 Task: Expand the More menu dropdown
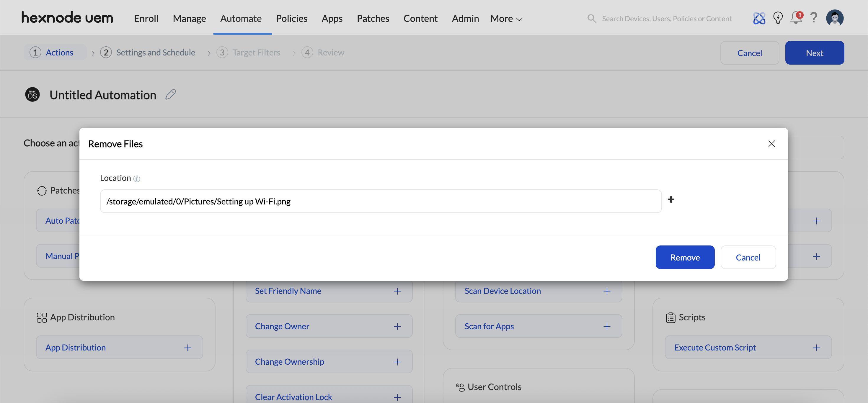click(506, 19)
